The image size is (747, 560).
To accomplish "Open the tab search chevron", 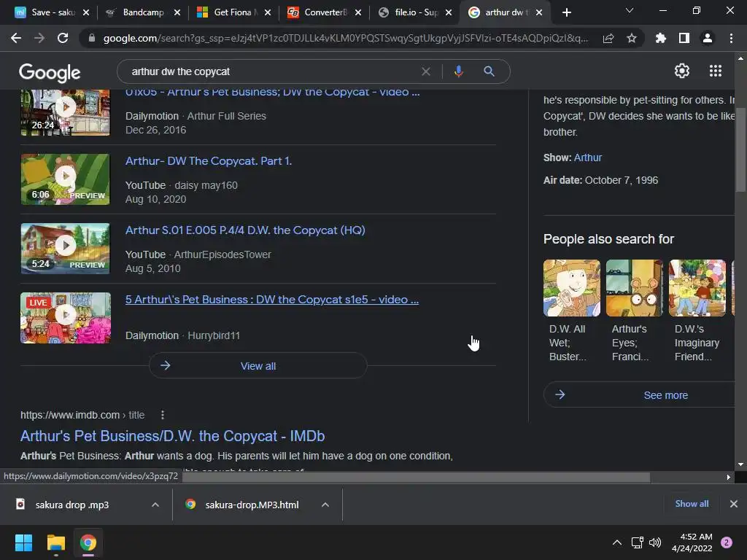I will (630, 10).
